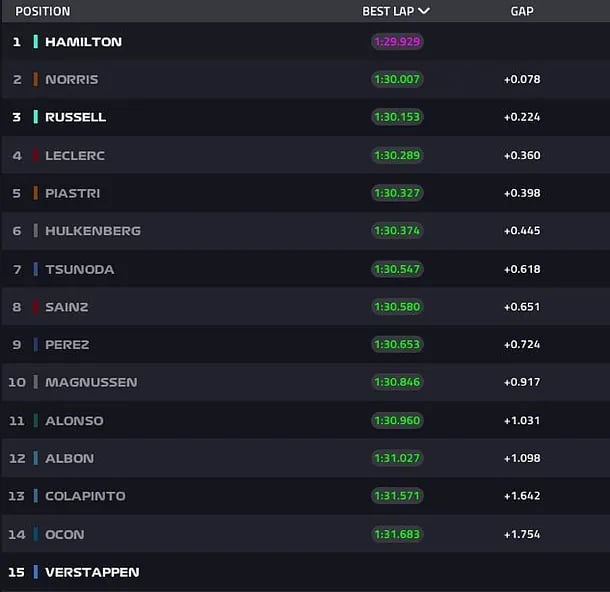The height and width of the screenshot is (592, 610).
Task: Click Hamilton's purple 1:29.929 lap badge
Action: [x=397, y=42]
